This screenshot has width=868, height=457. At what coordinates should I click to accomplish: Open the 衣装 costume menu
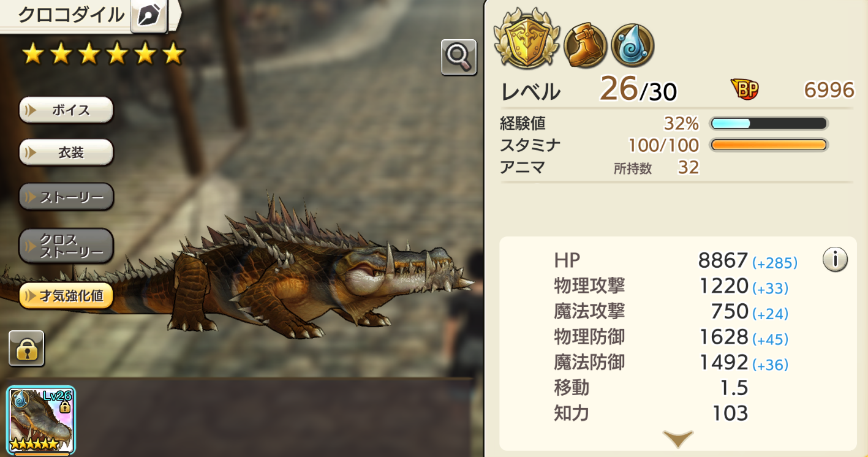(66, 153)
